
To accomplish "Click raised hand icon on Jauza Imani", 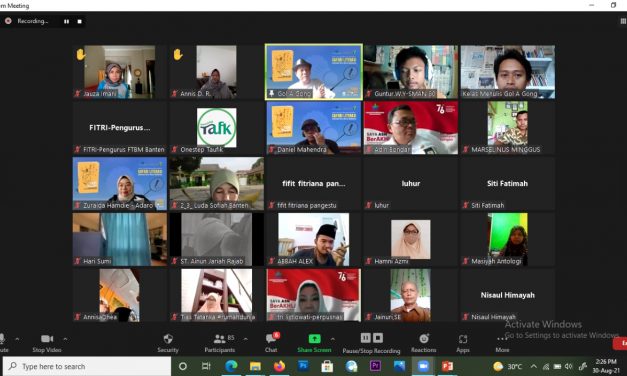I will (x=81, y=54).
